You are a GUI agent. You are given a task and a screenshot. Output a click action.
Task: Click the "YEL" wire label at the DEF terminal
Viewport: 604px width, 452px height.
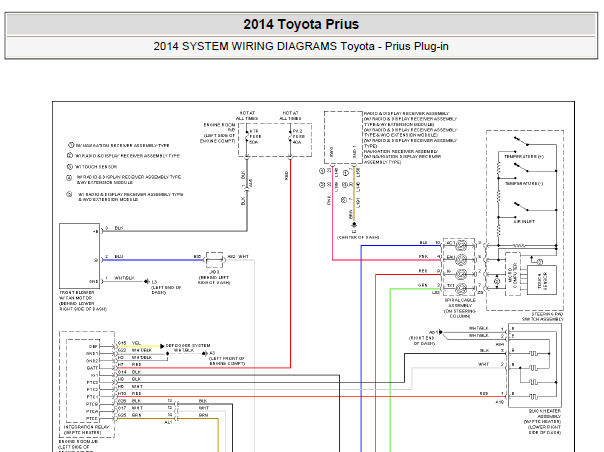[137, 343]
